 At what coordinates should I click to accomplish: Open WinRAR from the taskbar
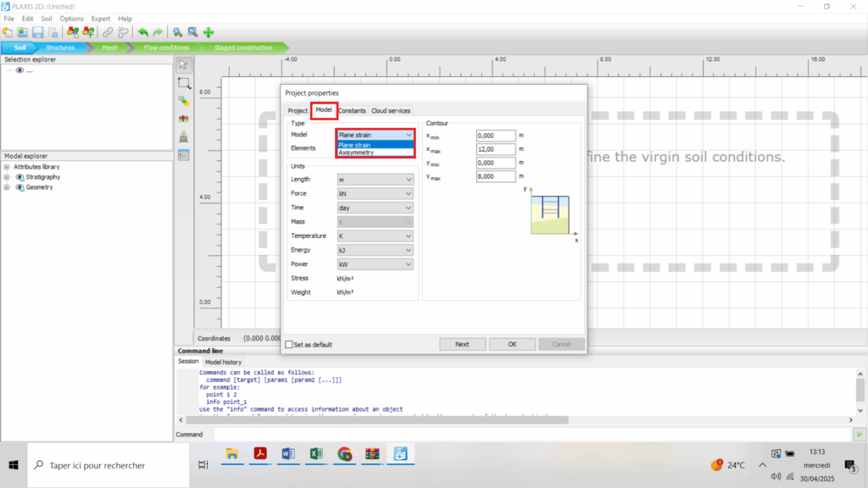pos(372,454)
